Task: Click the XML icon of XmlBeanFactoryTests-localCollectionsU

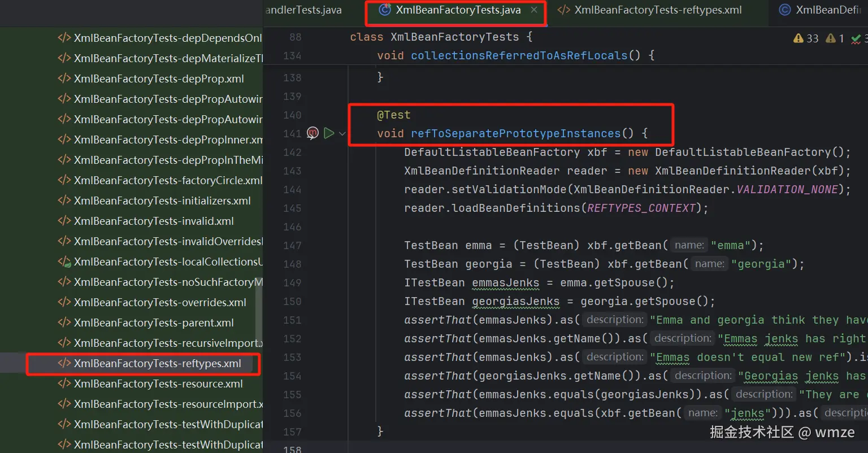Action: pos(64,262)
